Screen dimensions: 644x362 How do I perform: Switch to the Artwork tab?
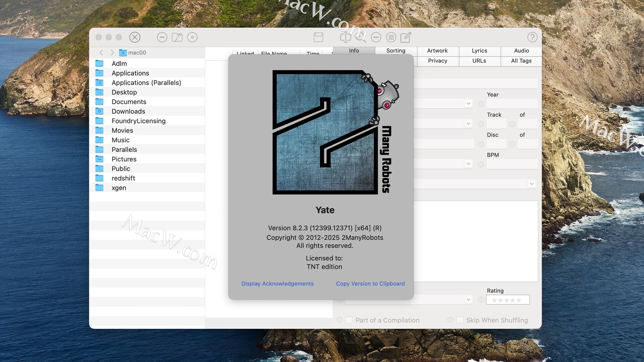pyautogui.click(x=438, y=51)
